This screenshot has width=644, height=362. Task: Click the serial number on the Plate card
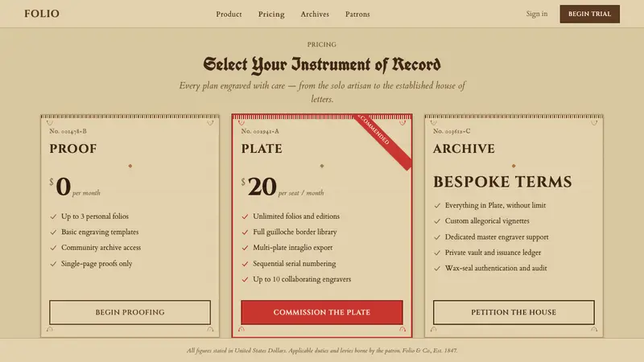pyautogui.click(x=260, y=131)
